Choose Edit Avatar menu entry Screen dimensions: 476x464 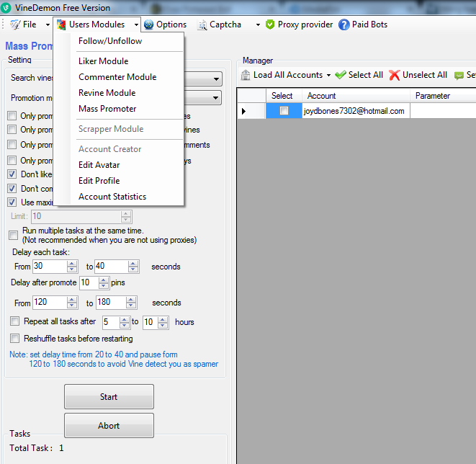click(x=99, y=165)
